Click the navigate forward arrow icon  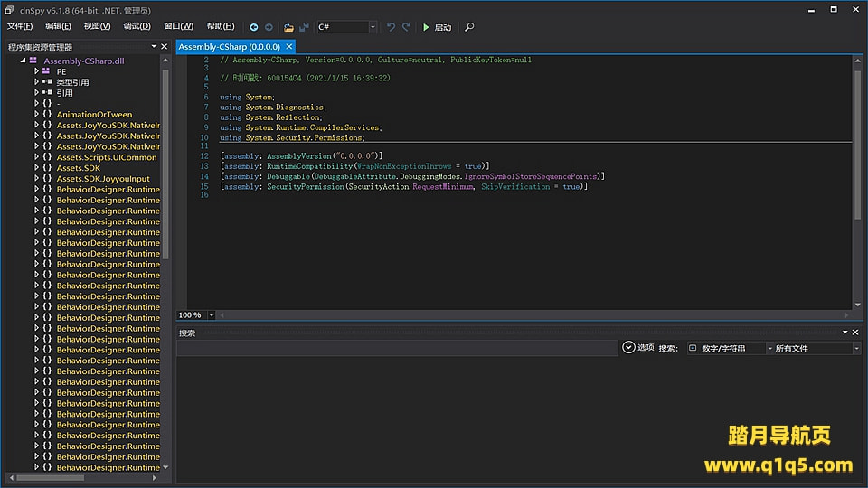269,27
